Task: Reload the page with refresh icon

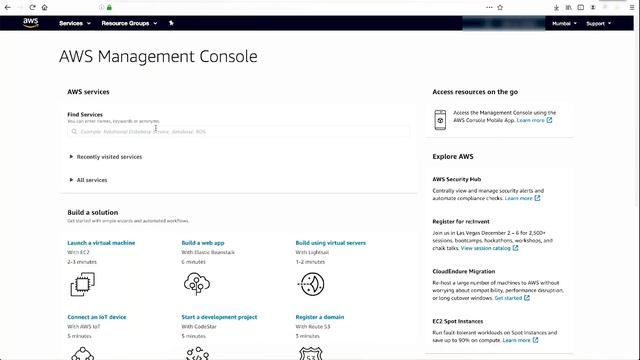Action: click(32, 7)
